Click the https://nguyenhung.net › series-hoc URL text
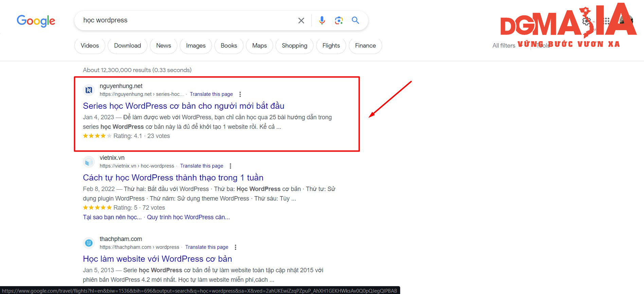Image resolution: width=644 pixels, height=294 pixels. (142, 94)
